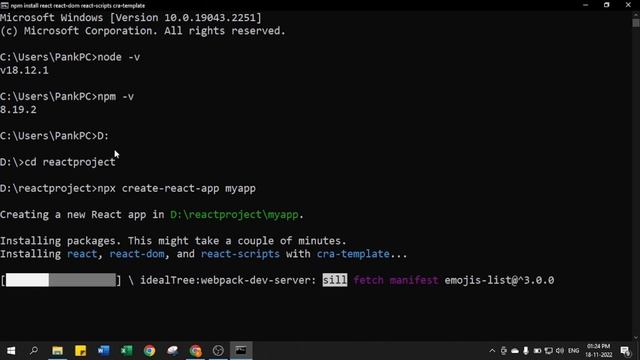640x360 pixels.
Task: Launch Sticky Notes from the taskbar
Action: tap(80, 351)
